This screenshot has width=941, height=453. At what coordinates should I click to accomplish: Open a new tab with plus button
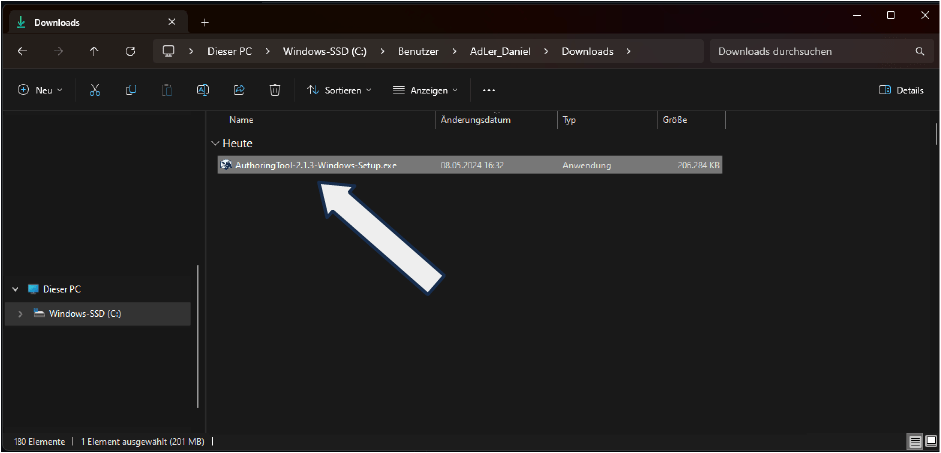[205, 21]
